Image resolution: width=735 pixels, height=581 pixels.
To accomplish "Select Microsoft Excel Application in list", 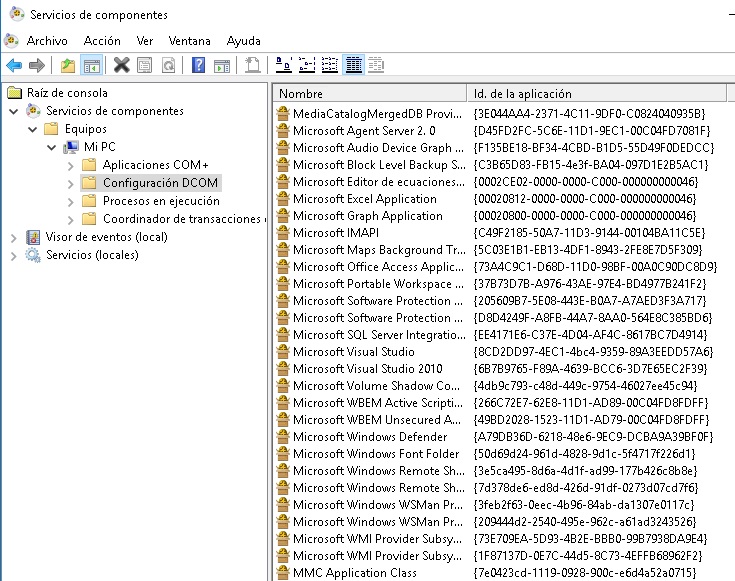I will click(x=364, y=199).
